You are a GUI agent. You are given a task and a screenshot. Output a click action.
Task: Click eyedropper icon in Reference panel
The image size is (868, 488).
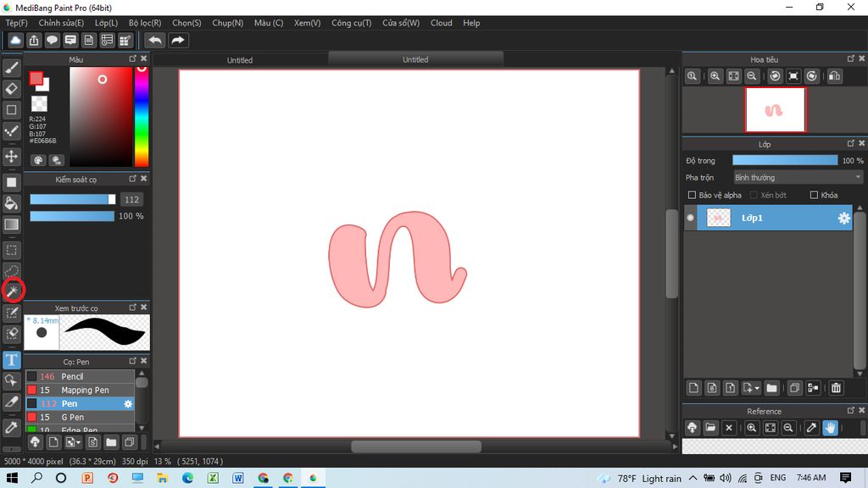[x=811, y=428]
